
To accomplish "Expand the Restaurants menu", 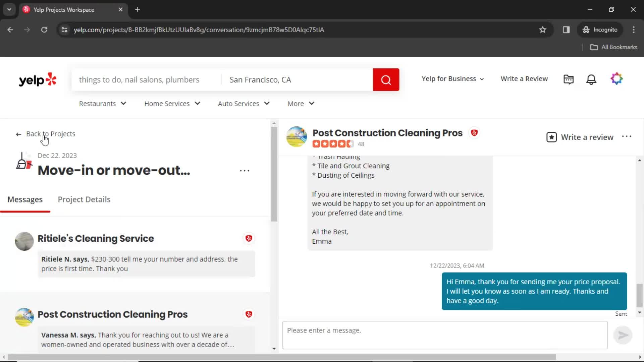I will (x=103, y=104).
